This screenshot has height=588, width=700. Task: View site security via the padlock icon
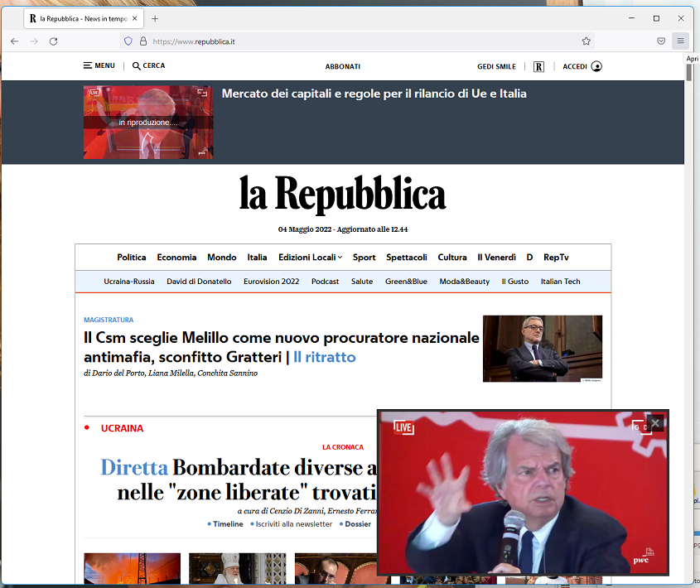tap(143, 41)
